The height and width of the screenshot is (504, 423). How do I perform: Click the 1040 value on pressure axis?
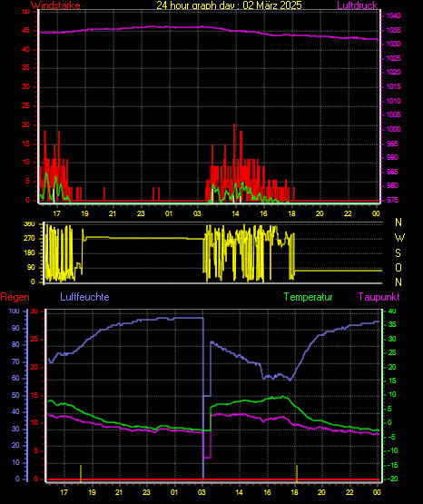point(393,16)
